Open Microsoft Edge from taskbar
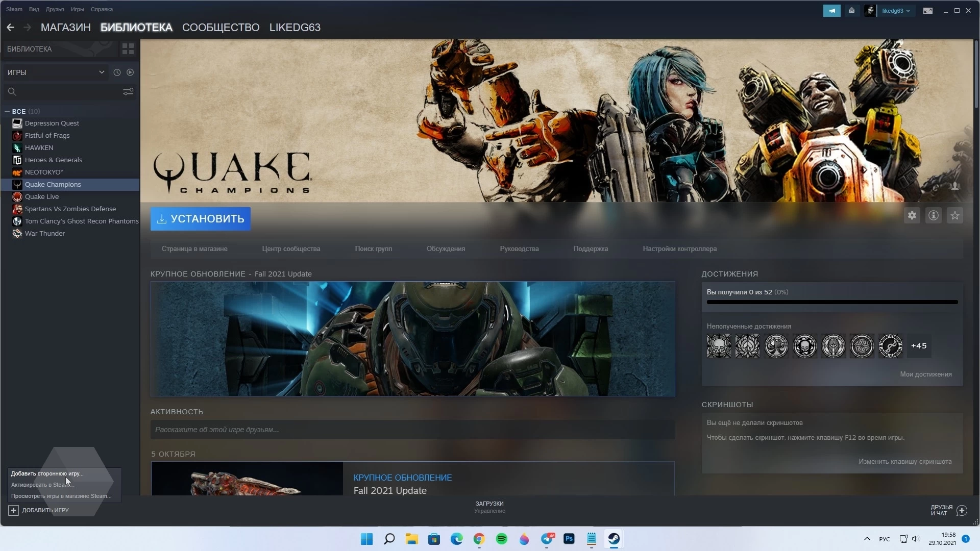The image size is (980, 551). pos(457,539)
